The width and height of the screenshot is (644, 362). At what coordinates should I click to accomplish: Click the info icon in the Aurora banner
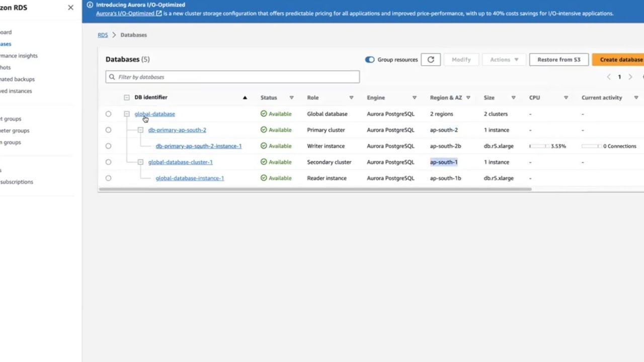[x=90, y=5]
